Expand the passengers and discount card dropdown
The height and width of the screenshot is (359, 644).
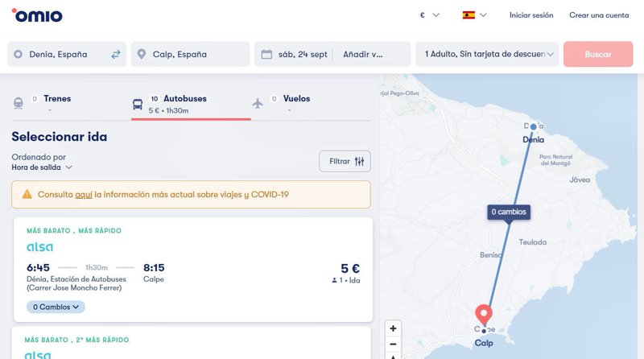pos(490,55)
